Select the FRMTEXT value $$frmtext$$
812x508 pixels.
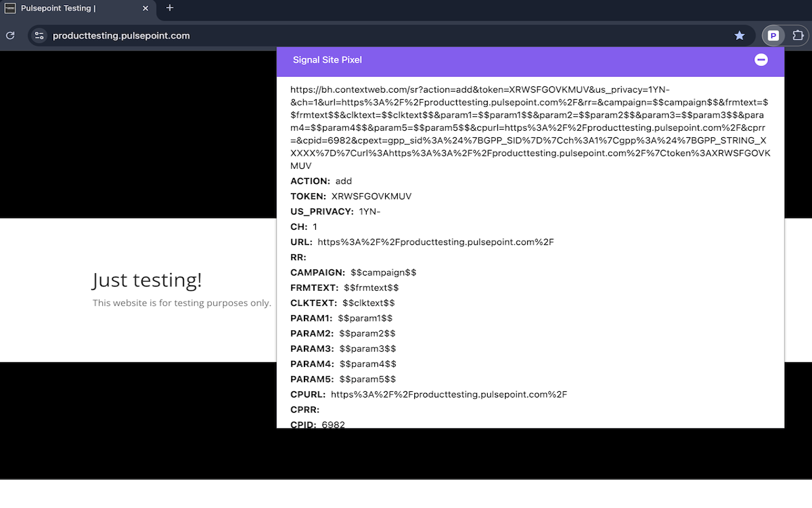tap(371, 288)
